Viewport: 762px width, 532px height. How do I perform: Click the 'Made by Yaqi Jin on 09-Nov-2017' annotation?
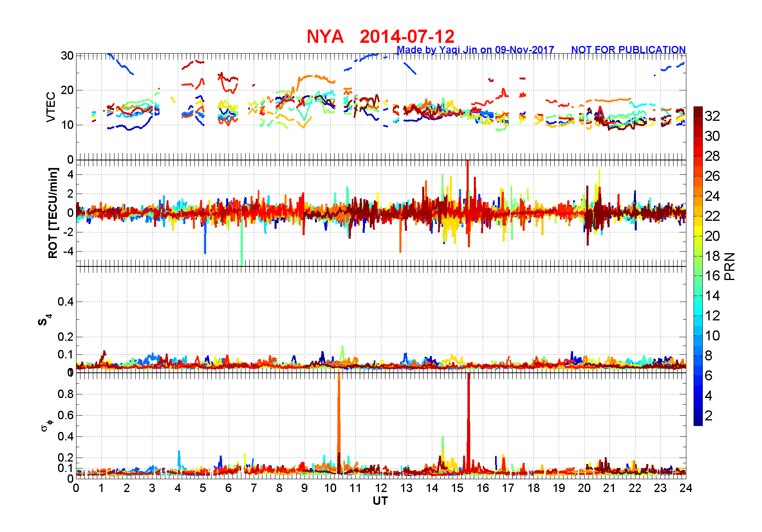point(475,50)
